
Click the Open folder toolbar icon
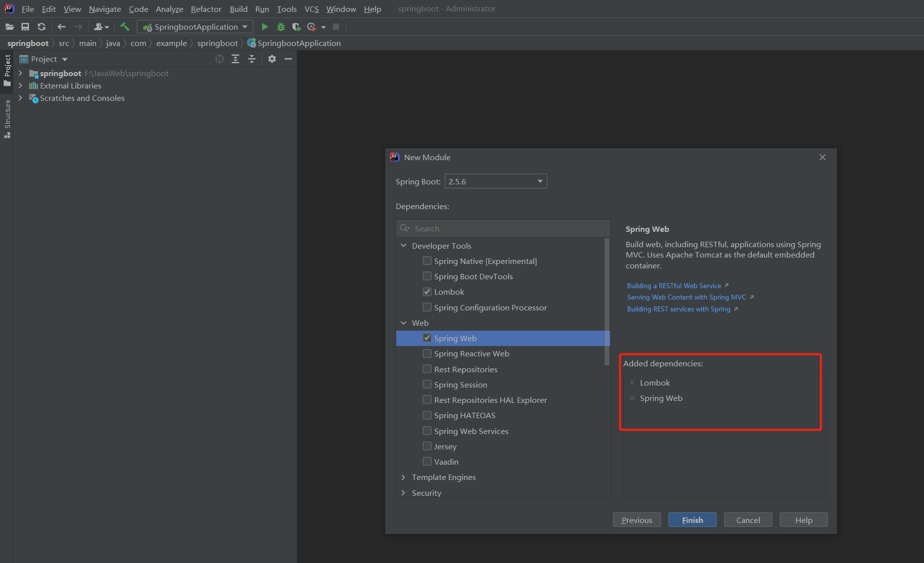[x=9, y=27]
